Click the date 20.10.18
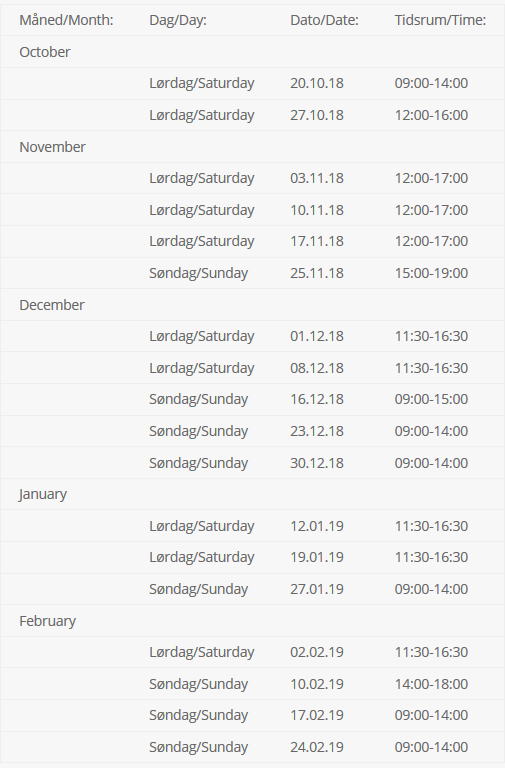Viewport: 505px width, 768px height. tap(317, 83)
